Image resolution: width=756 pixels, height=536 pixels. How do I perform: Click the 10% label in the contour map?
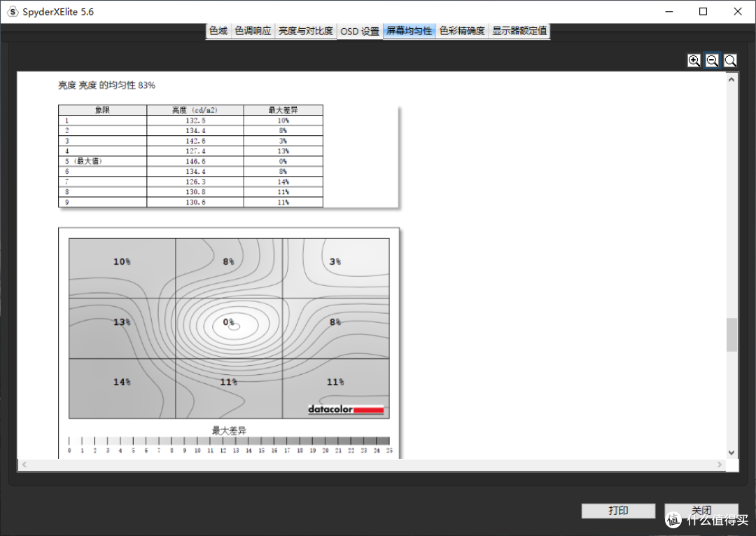pos(122,261)
